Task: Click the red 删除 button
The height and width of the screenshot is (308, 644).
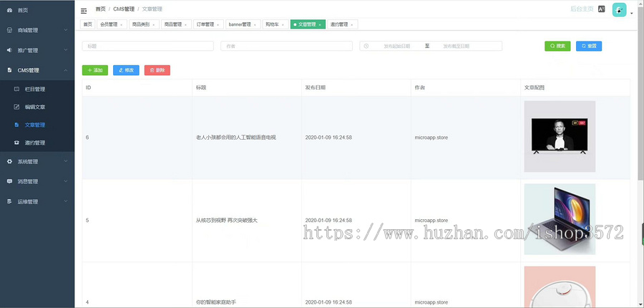Action: 157,70
